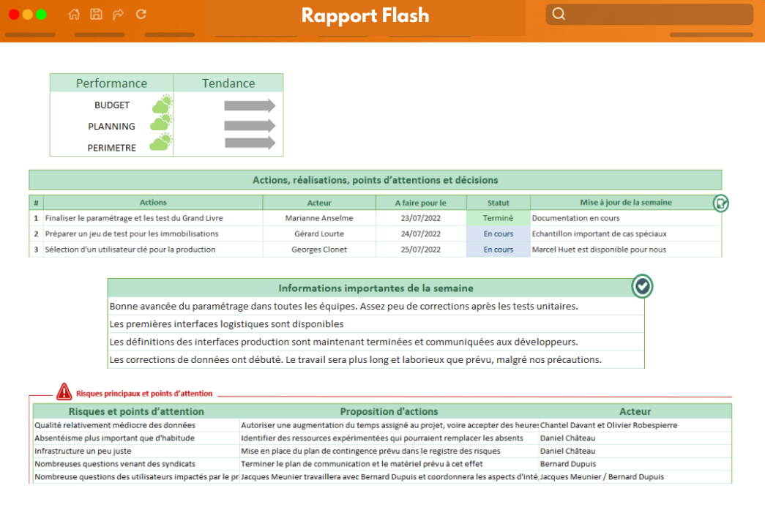765x532 pixels.
Task: Select the 'Bonne avancée du paramétrage' line
Action: (x=376, y=306)
